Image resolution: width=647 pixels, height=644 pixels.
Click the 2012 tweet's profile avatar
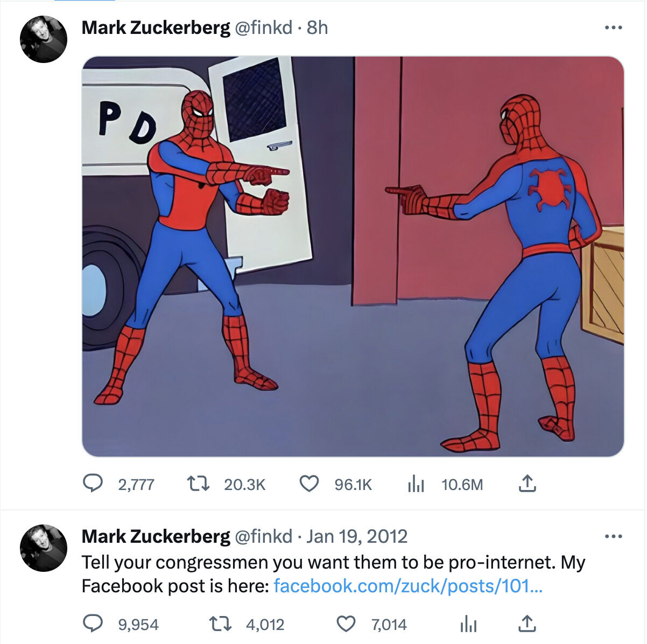point(44,548)
